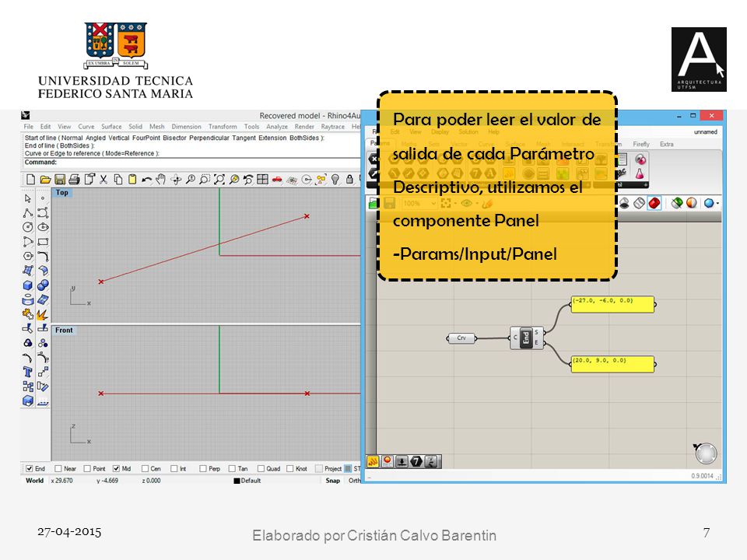Select the panel showing {-27.0, -6.0, 0.0}
747x560 pixels.
pyautogui.click(x=612, y=305)
